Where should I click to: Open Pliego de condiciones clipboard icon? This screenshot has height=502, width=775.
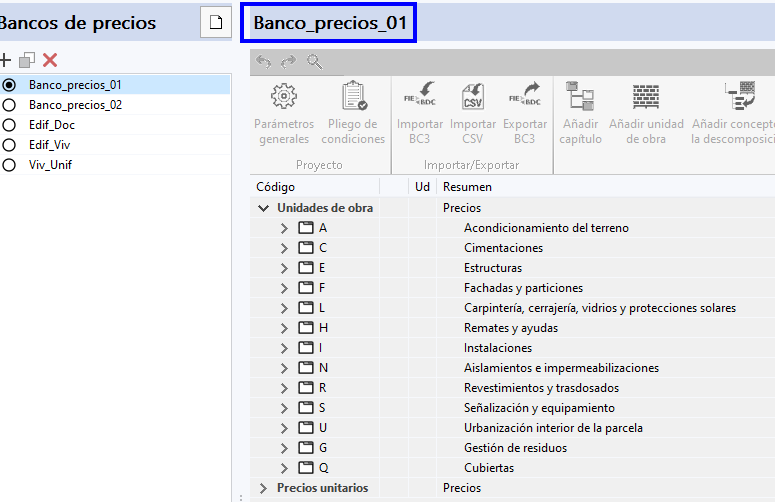pyautogui.click(x=354, y=95)
